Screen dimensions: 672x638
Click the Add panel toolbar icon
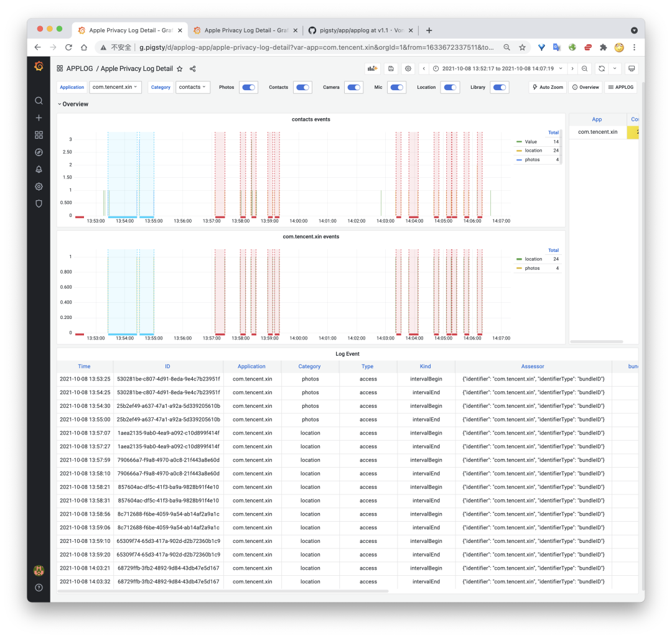click(373, 68)
